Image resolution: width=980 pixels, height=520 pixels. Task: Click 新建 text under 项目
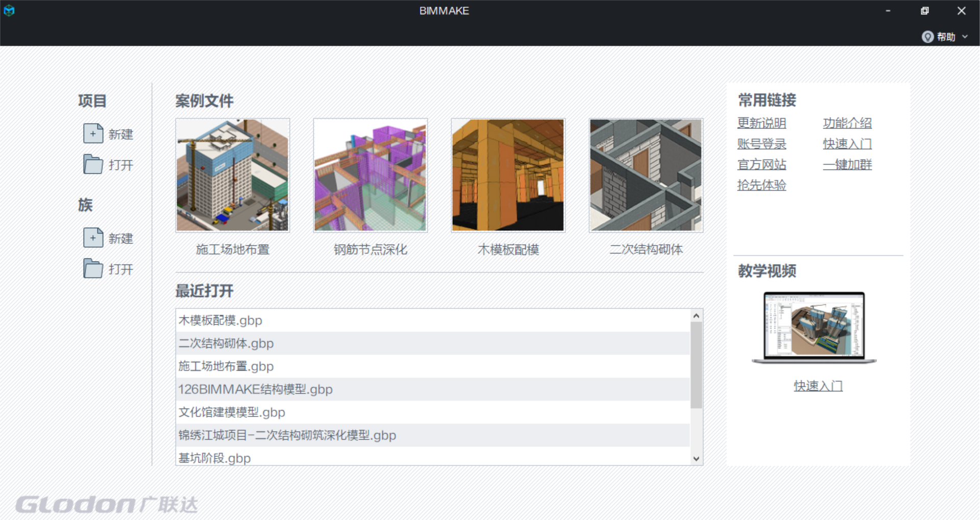[120, 134]
